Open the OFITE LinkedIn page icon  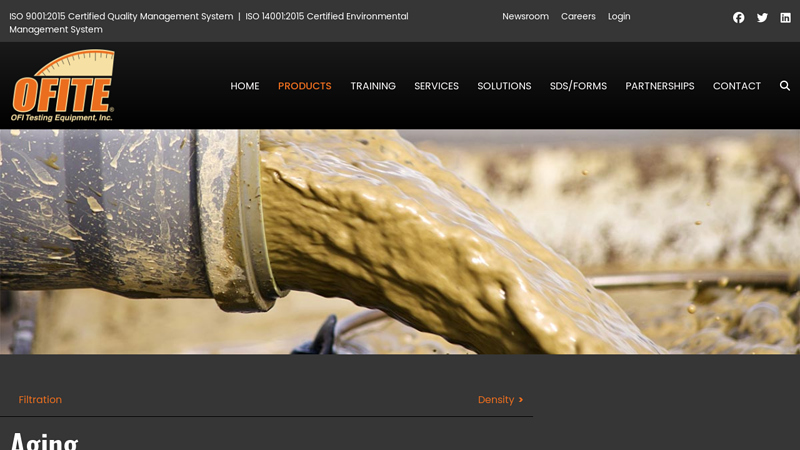point(785,17)
